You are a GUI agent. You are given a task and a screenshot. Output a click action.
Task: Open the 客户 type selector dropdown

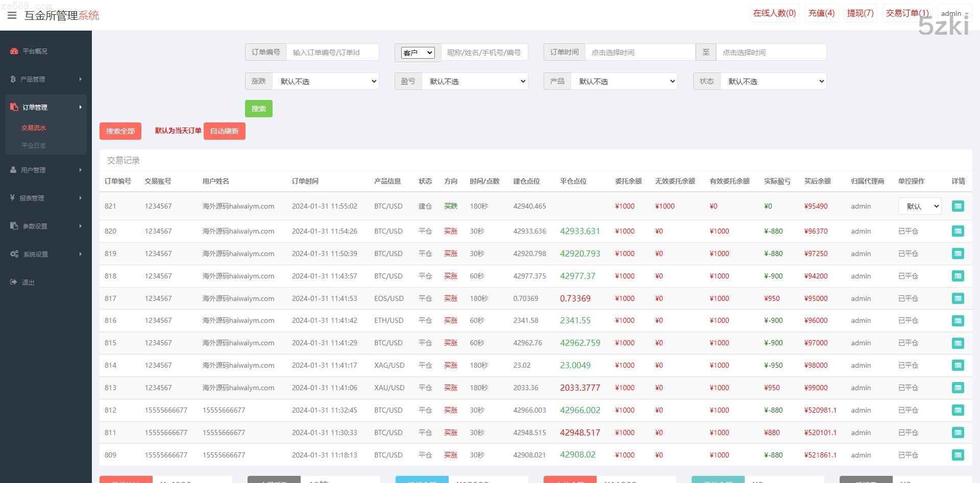tap(418, 53)
